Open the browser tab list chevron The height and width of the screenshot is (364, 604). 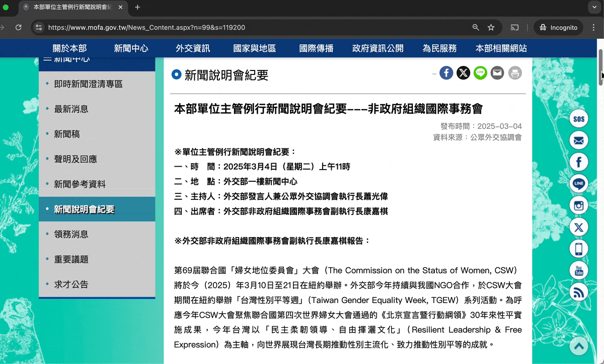tap(595, 7)
